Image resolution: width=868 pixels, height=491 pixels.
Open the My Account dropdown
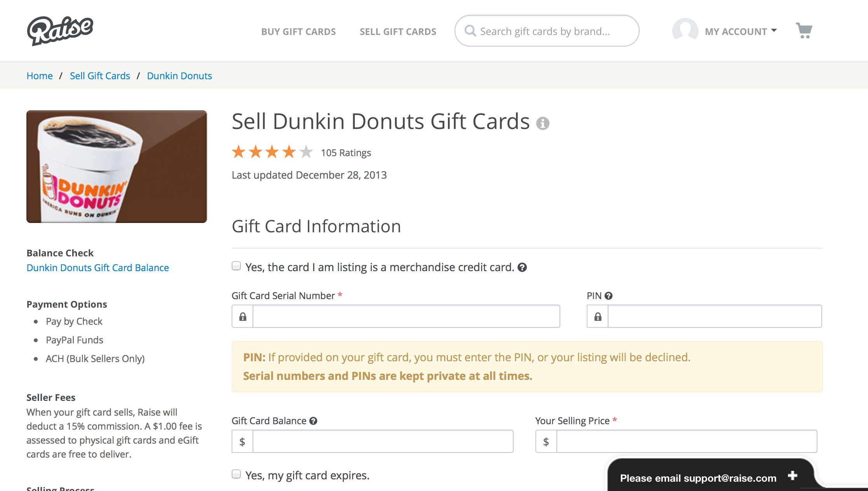pyautogui.click(x=741, y=31)
